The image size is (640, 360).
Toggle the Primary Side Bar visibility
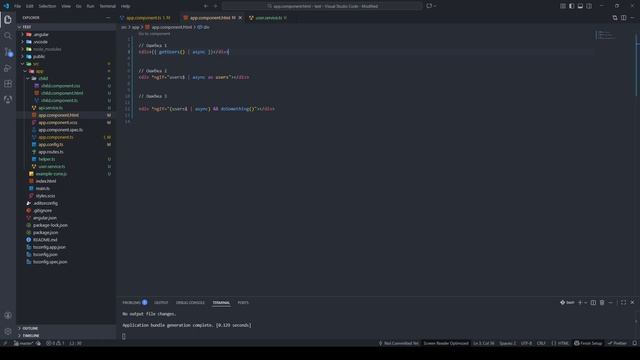click(571, 6)
